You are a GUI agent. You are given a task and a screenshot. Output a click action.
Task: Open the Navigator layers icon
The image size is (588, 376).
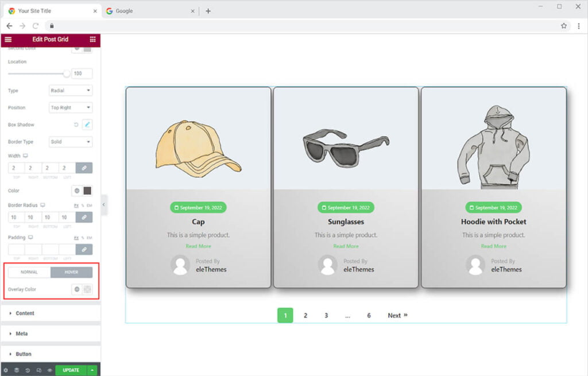pos(17,370)
